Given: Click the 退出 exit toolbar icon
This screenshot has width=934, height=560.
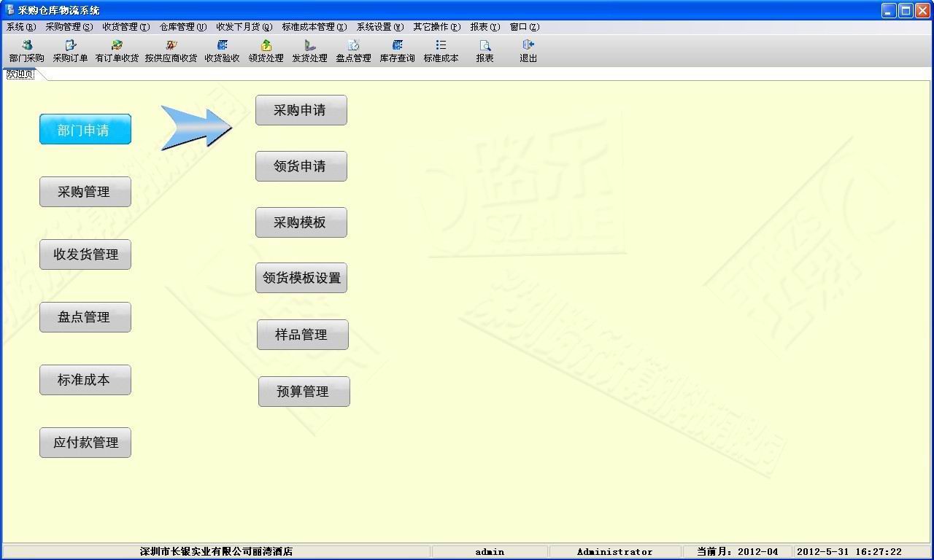Looking at the screenshot, I should pos(528,51).
